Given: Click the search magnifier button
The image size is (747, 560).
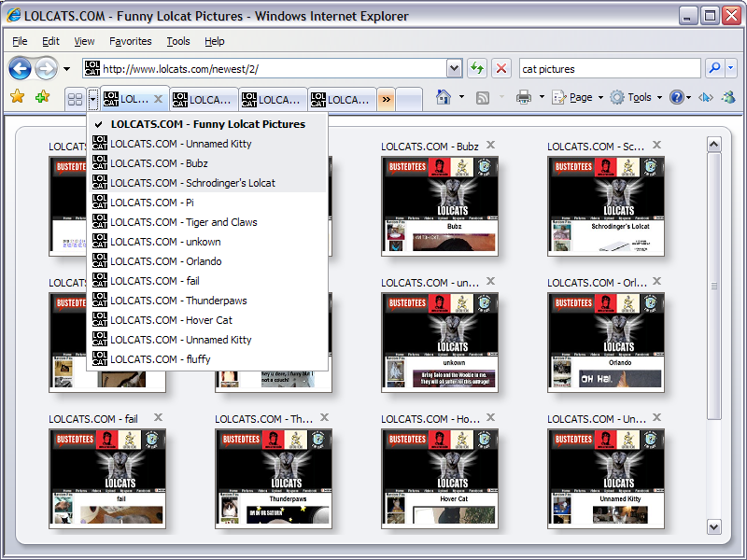Looking at the screenshot, I should [714, 68].
